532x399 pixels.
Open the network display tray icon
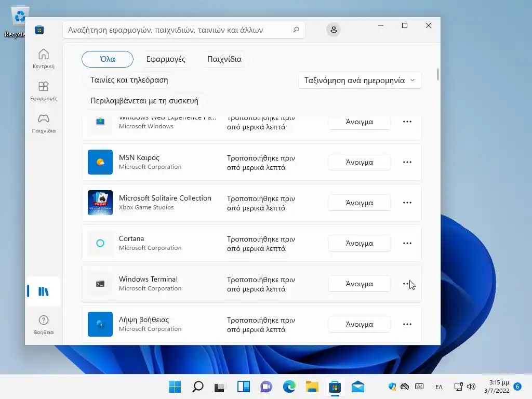pyautogui.click(x=458, y=387)
